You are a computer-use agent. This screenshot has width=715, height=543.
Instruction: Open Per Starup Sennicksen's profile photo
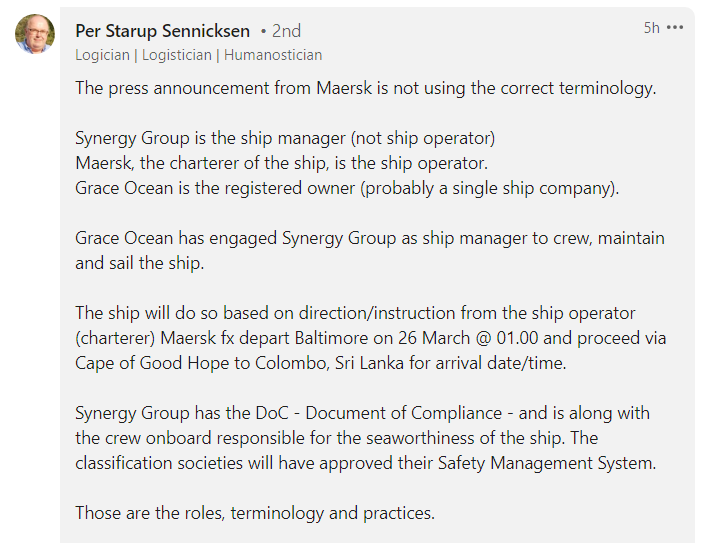[35, 34]
